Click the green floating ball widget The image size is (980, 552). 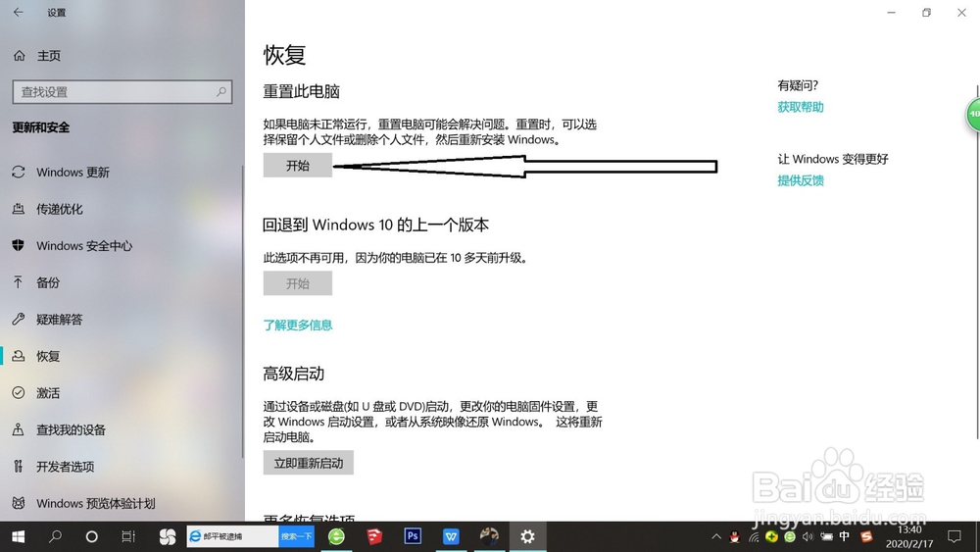pyautogui.click(x=973, y=115)
